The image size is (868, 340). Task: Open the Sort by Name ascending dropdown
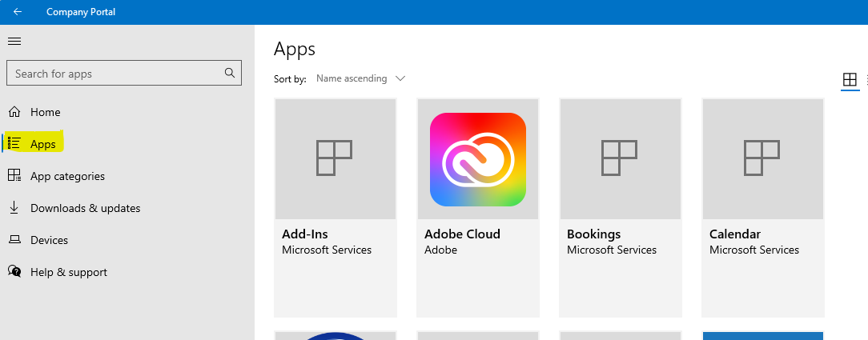pos(352,78)
